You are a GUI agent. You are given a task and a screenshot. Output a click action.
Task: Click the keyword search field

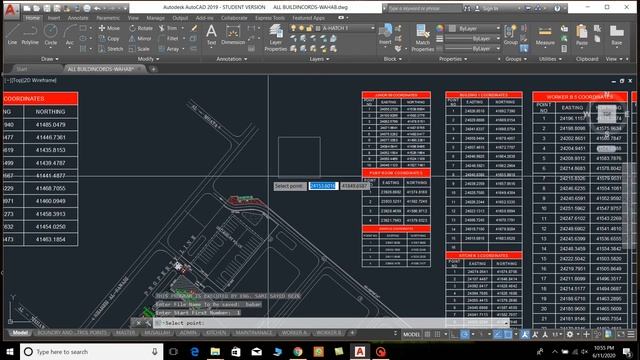pyautogui.click(x=424, y=8)
